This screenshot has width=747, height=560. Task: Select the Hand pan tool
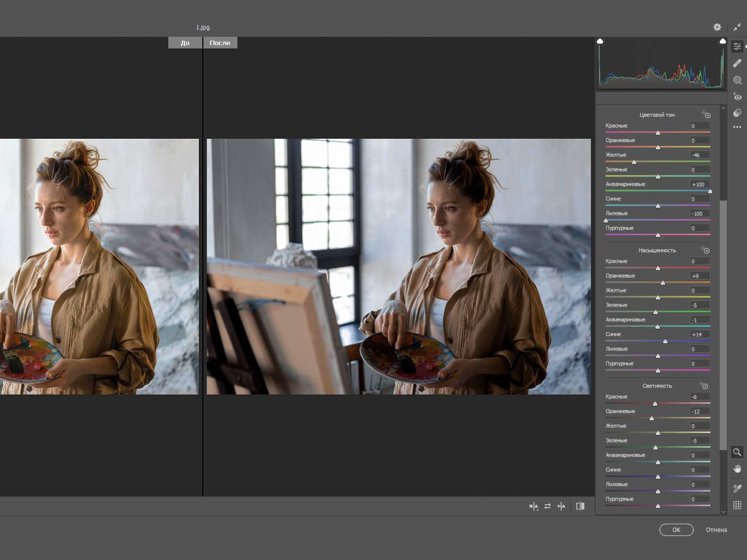coord(737,469)
